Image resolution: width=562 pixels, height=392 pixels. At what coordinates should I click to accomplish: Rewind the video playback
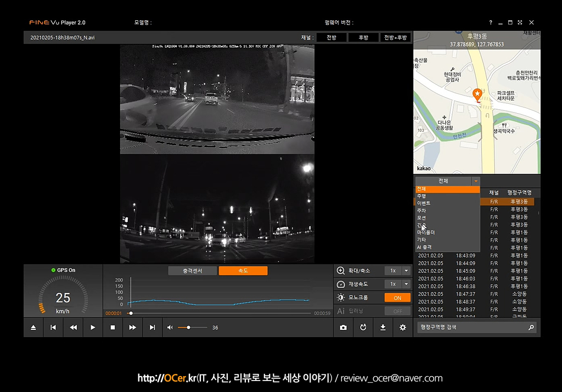pyautogui.click(x=73, y=327)
